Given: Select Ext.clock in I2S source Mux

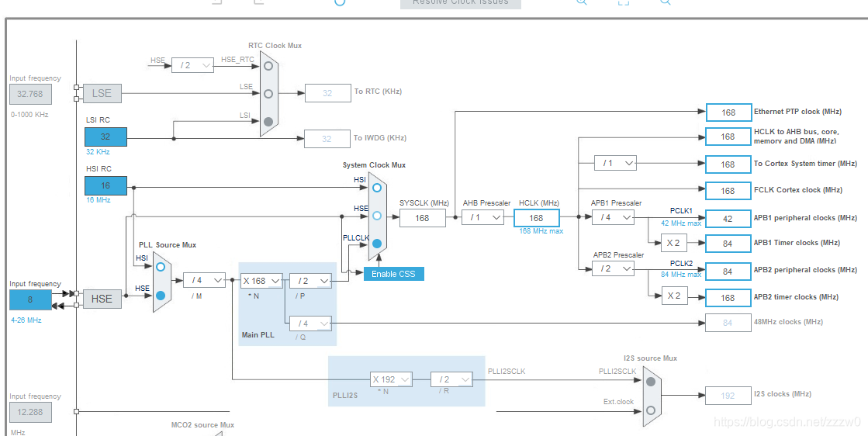Looking at the screenshot, I should pyautogui.click(x=651, y=410).
